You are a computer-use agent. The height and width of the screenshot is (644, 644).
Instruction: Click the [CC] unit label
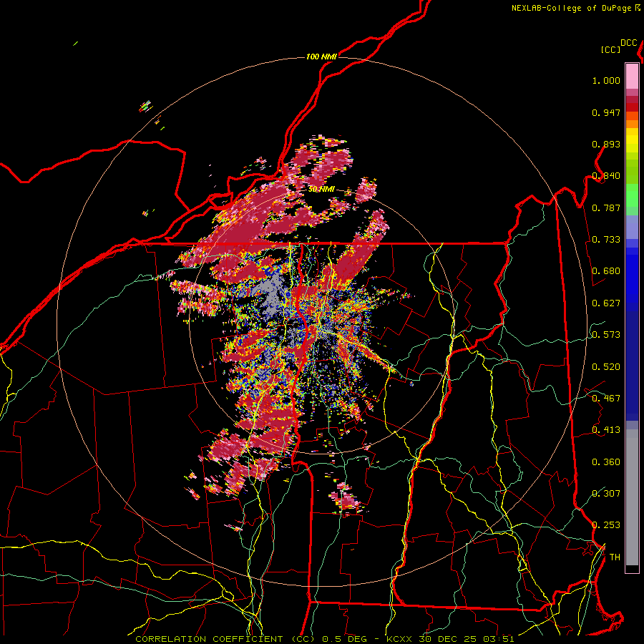pos(611,49)
